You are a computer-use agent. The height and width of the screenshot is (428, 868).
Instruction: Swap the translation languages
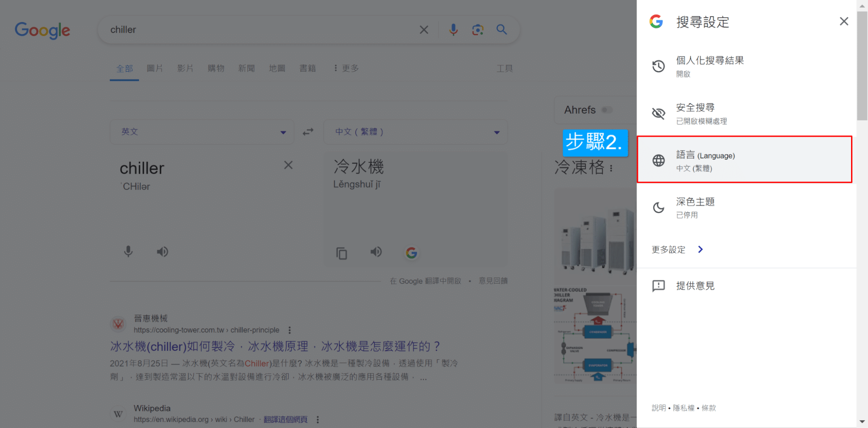coord(308,132)
